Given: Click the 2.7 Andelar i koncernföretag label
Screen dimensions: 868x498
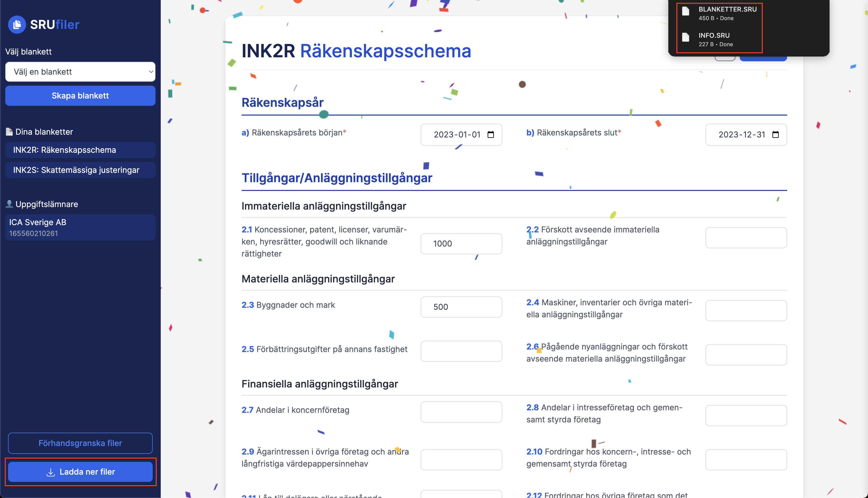Looking at the screenshot, I should tap(295, 410).
